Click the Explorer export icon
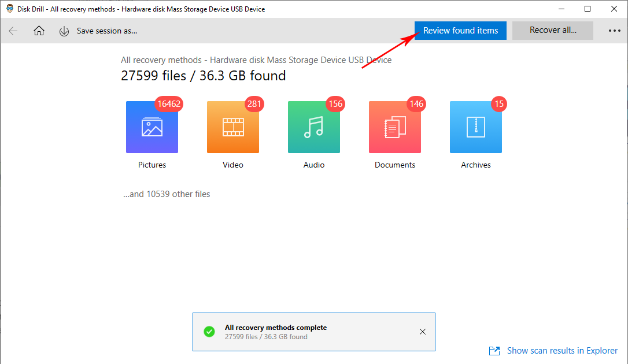The image size is (628, 364). 494,351
